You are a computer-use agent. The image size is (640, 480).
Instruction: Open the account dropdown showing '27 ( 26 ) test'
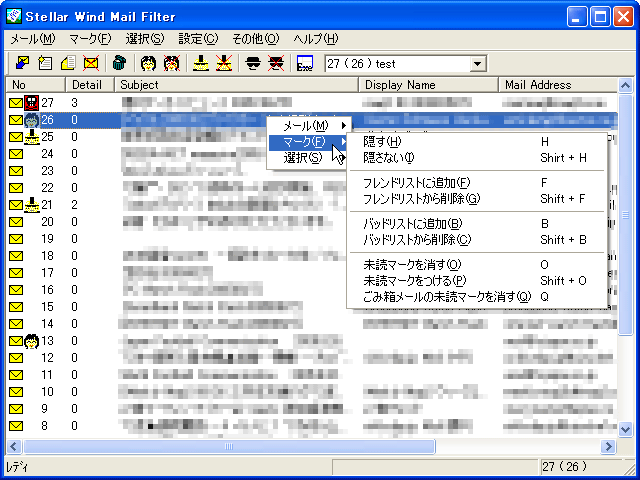point(478,64)
